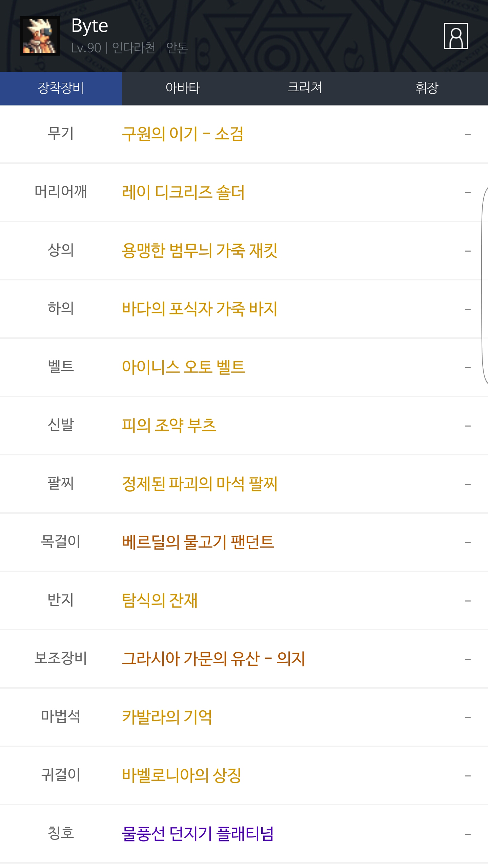View 용맹한 범무늬 가죽 재킷 details

200,251
